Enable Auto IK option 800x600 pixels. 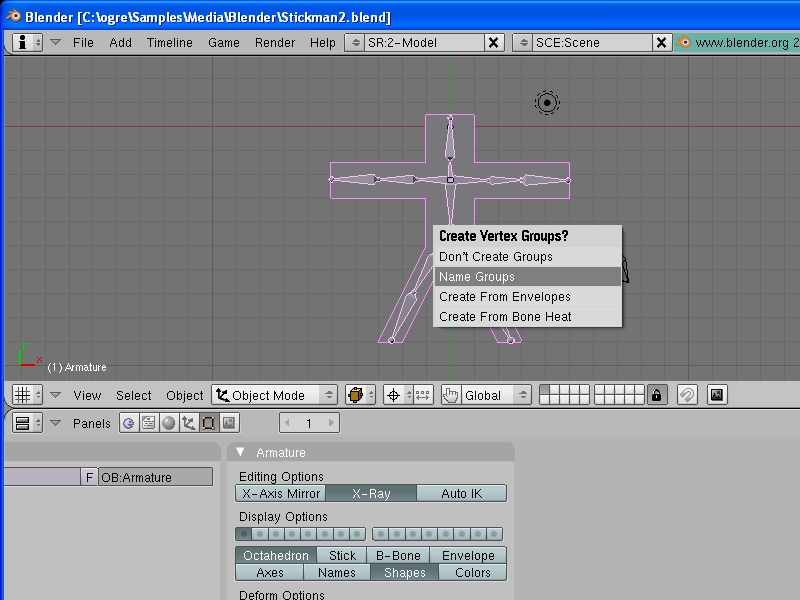[x=462, y=493]
